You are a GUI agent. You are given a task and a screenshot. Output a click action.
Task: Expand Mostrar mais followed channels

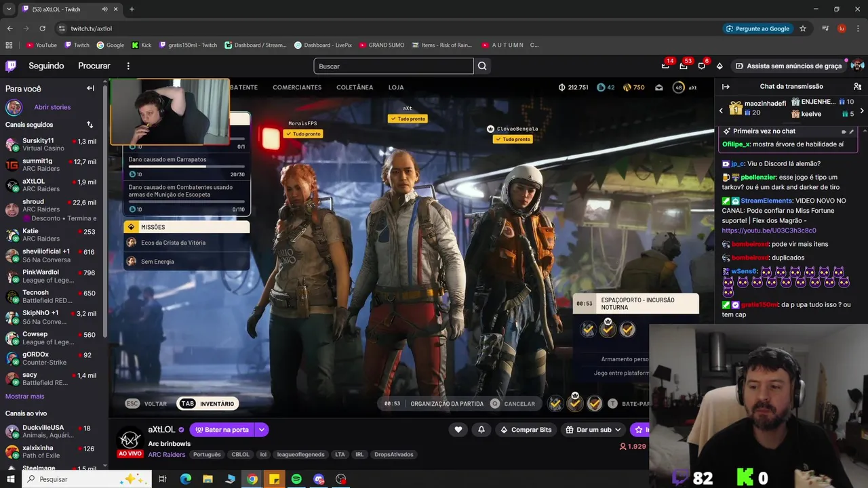click(24, 396)
